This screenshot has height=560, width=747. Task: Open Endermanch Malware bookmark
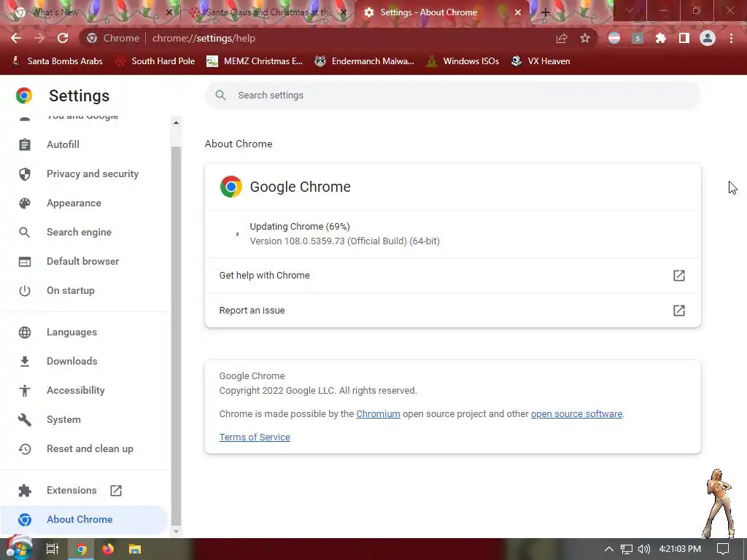[x=365, y=61]
